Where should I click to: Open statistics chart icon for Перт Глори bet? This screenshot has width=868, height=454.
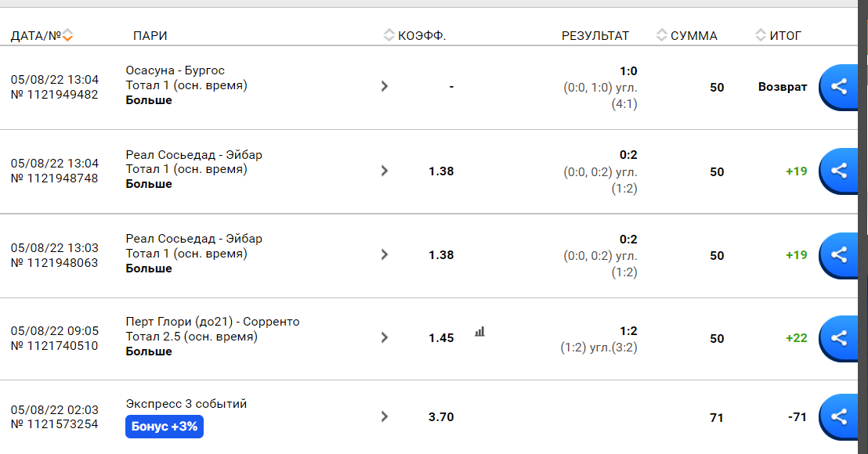click(x=480, y=331)
